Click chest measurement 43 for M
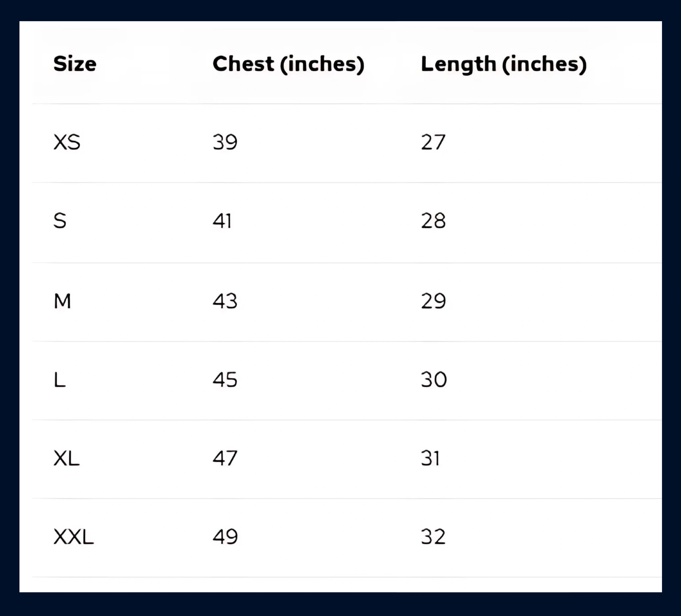 [225, 301]
